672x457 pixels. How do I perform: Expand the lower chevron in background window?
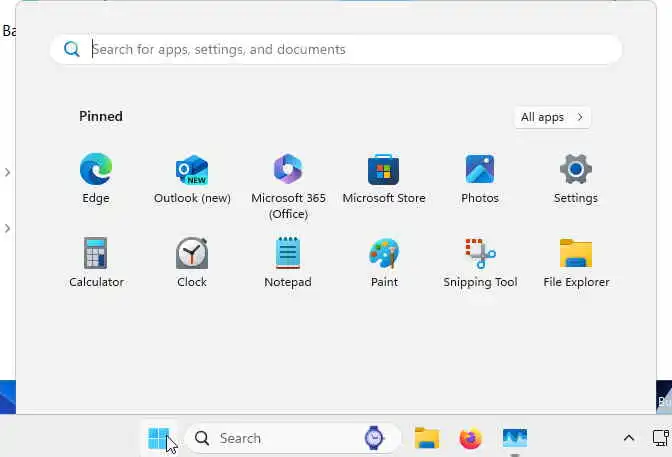pyautogui.click(x=7, y=228)
